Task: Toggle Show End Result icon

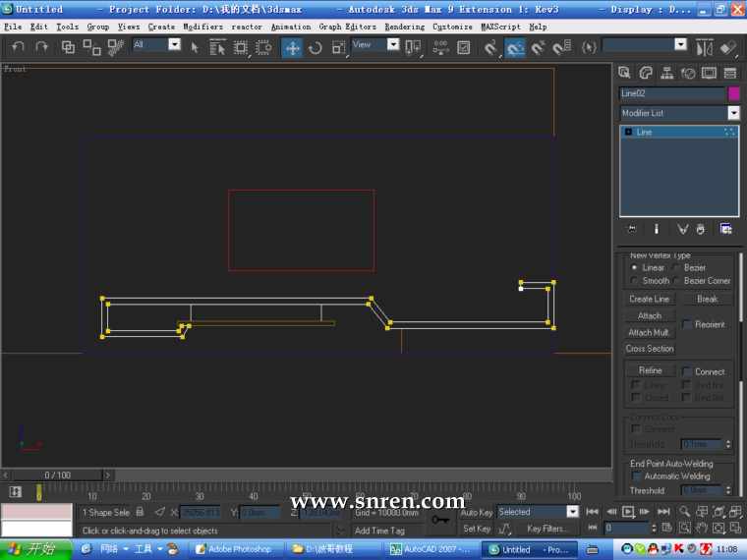Action: tap(657, 229)
